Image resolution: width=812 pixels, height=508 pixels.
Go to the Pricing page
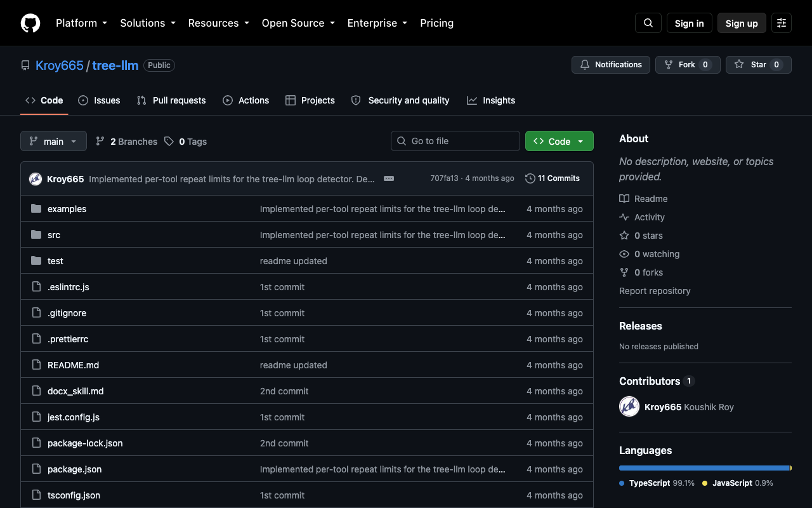point(437,23)
